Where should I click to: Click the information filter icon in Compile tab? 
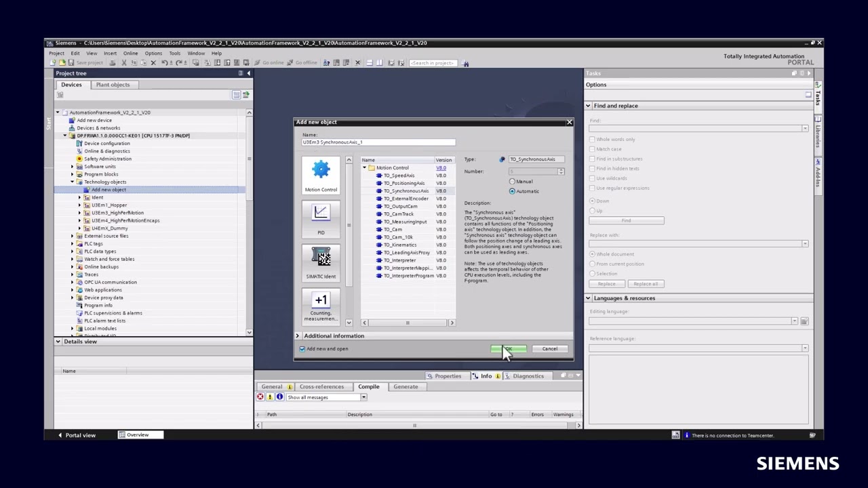279,397
